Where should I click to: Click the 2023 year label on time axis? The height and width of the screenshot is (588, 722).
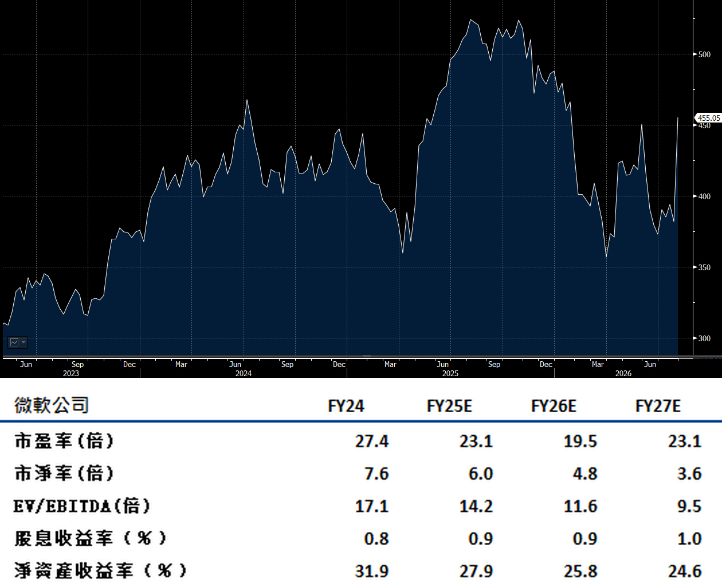[71, 373]
